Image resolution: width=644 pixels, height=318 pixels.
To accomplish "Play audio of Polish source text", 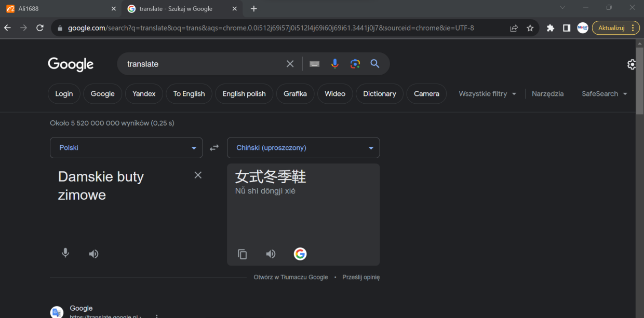I will [93, 254].
